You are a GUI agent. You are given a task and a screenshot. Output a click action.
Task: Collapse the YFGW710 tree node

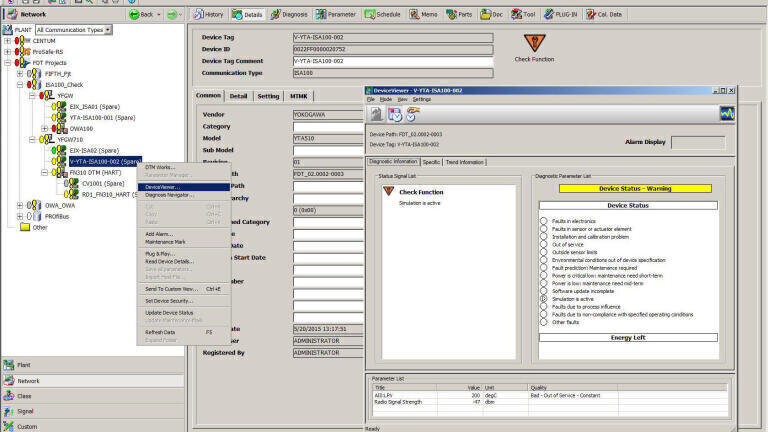pyautogui.click(x=32, y=140)
